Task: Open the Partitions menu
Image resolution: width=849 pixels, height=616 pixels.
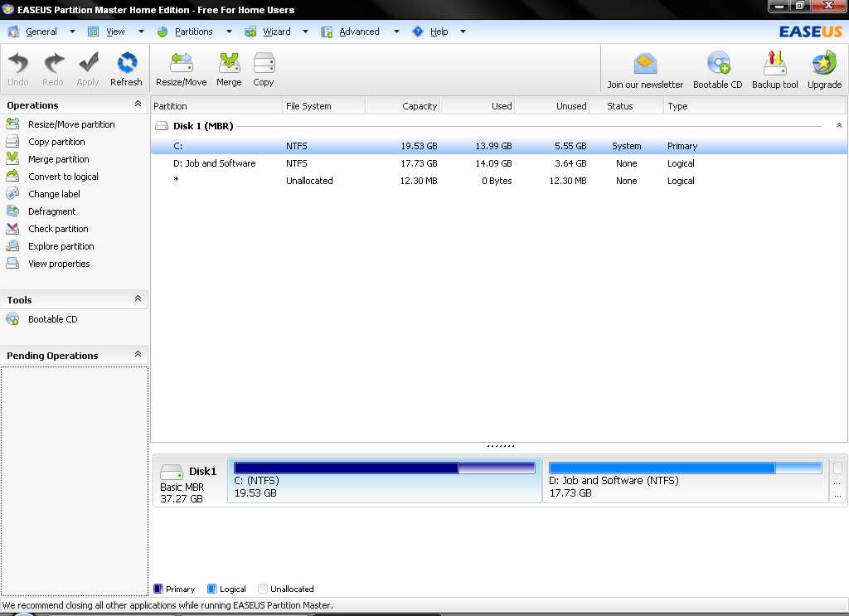Action: tap(193, 32)
